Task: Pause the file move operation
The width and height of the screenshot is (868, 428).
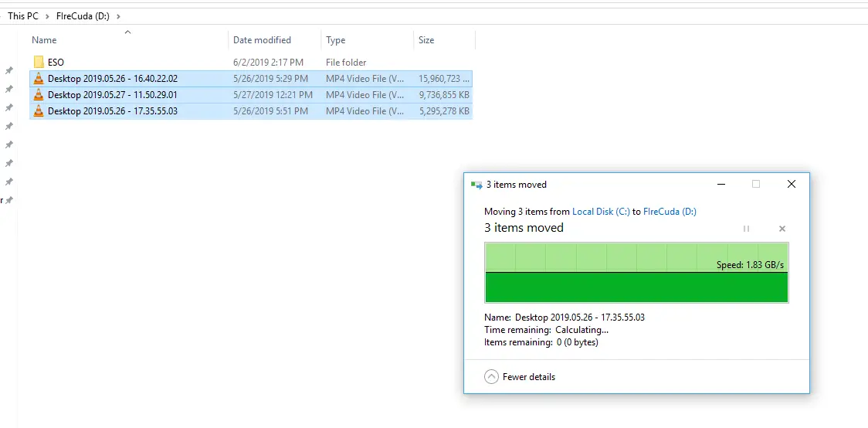Action: click(746, 229)
